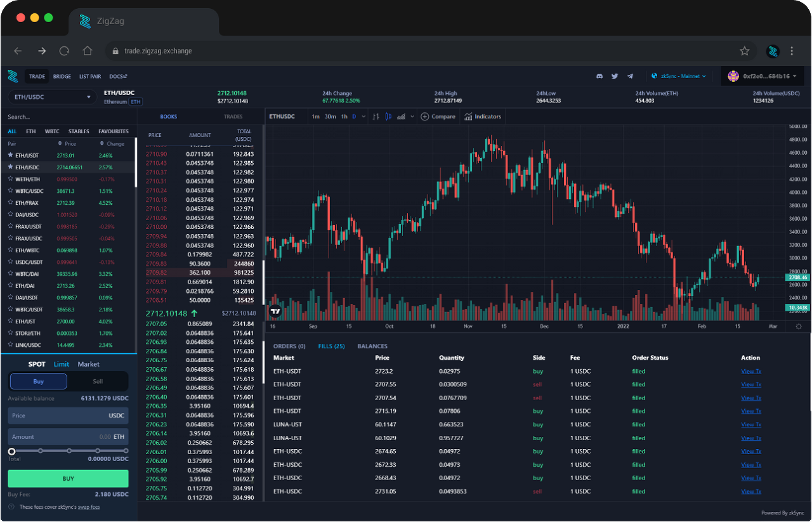Favourite ETH/FRAX with its star

point(10,202)
